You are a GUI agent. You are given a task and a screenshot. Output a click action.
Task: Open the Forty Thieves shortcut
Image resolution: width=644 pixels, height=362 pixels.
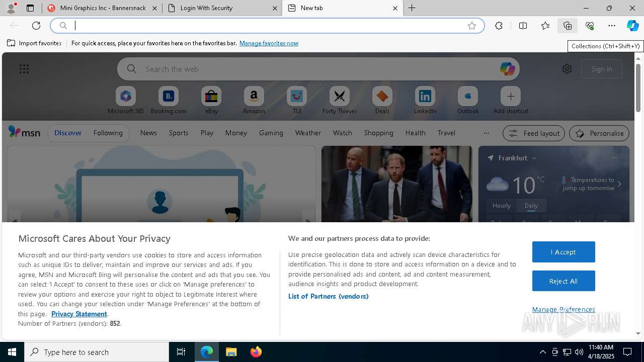pyautogui.click(x=340, y=101)
